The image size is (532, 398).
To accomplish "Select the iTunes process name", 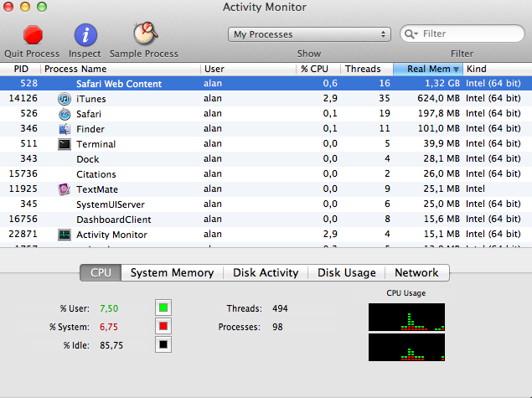I will (x=91, y=99).
